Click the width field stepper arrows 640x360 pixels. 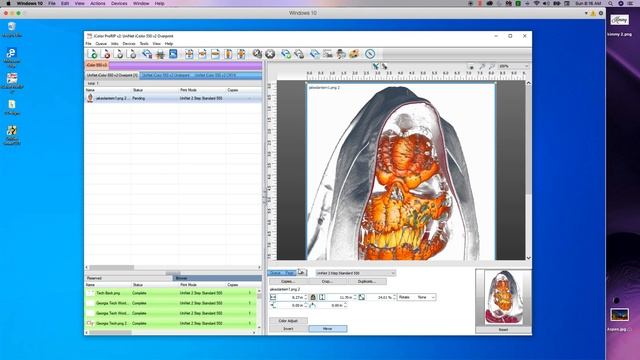click(x=306, y=297)
